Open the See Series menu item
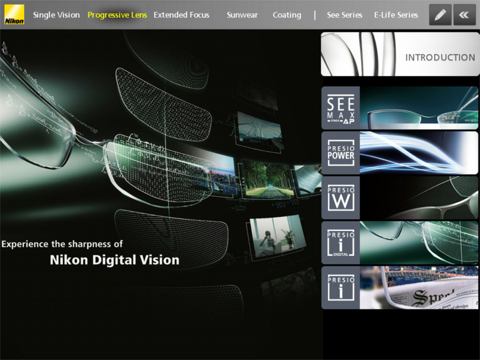 [x=344, y=15]
